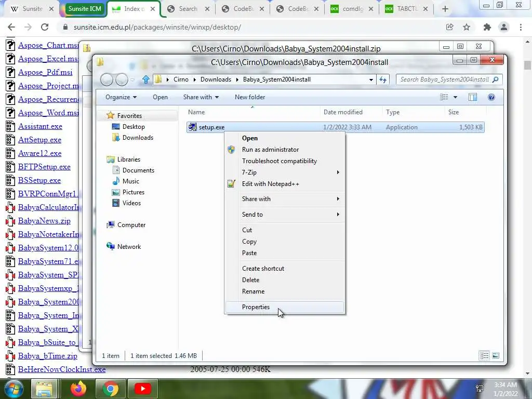Click New folder on the toolbar

click(x=250, y=97)
